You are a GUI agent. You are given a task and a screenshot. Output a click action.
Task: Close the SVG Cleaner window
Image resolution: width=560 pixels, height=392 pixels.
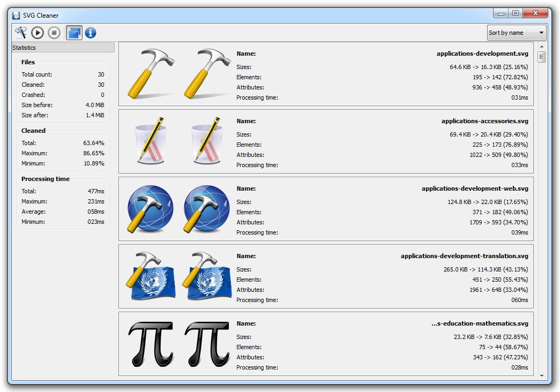[535, 13]
